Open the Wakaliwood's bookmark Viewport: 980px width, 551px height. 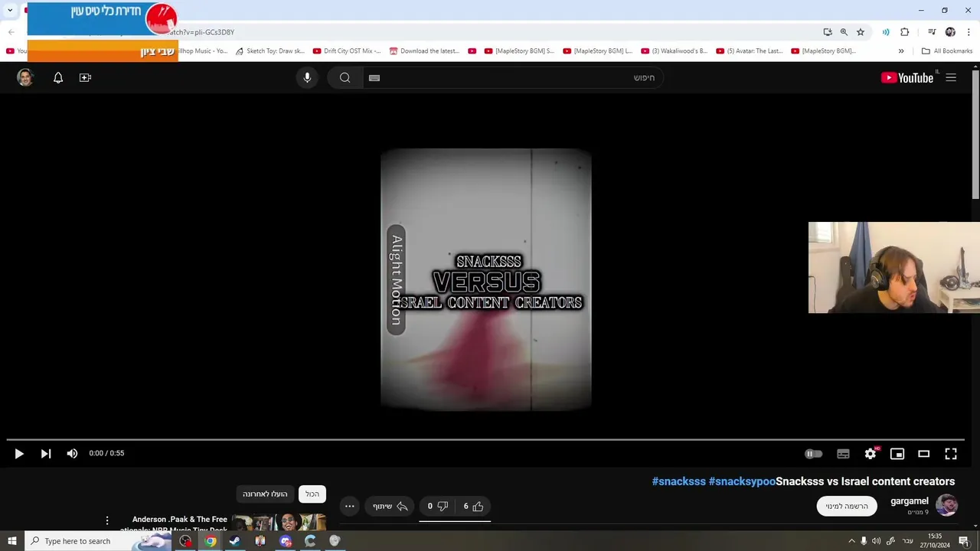tap(674, 51)
